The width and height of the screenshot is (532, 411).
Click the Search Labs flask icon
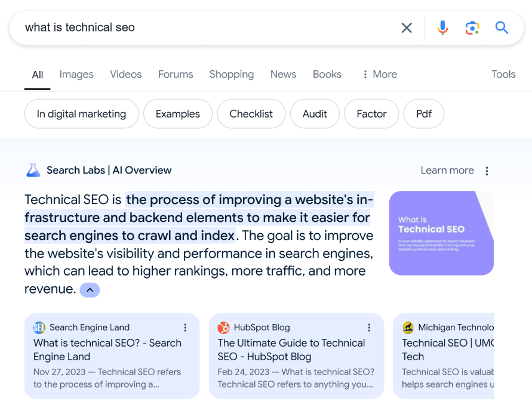point(33,170)
